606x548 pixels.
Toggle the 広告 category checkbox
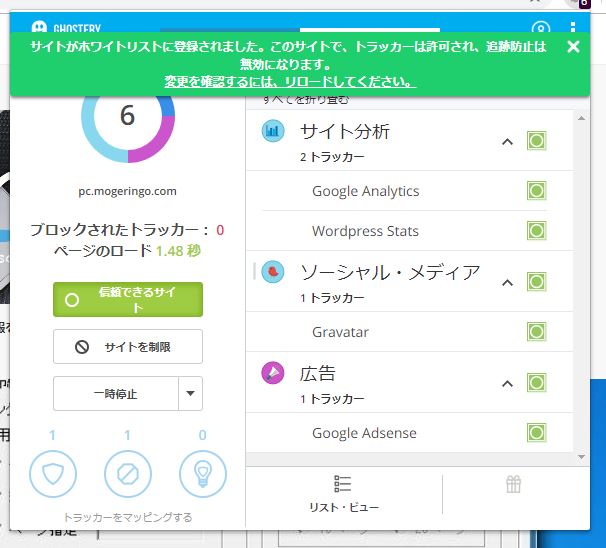[536, 383]
